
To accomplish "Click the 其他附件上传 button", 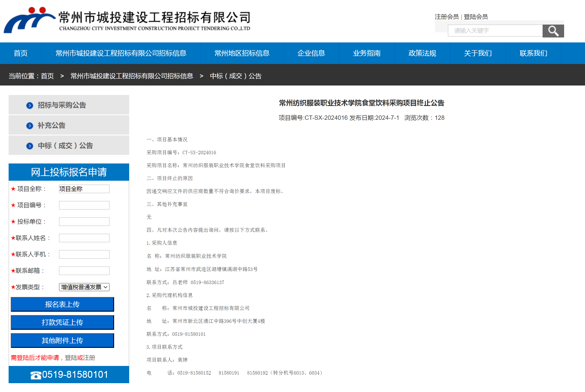I will (x=62, y=340).
